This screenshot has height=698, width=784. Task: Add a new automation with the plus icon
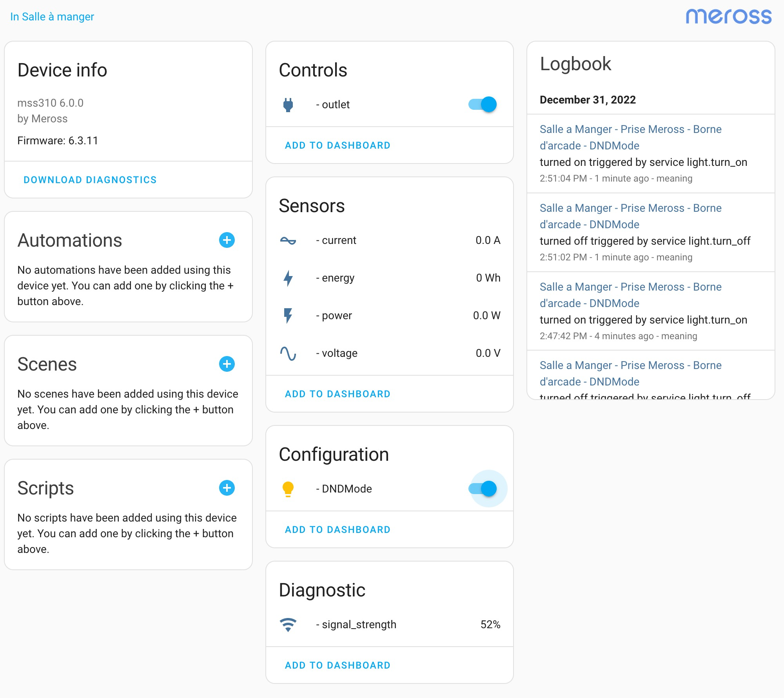[227, 241]
